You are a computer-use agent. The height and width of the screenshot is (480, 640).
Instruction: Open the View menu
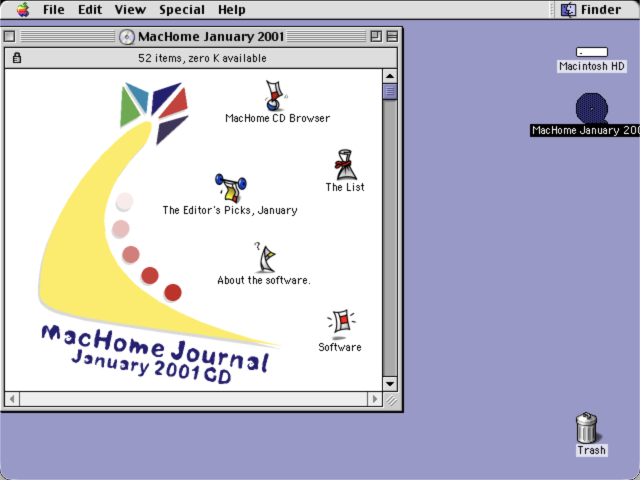[130, 9]
